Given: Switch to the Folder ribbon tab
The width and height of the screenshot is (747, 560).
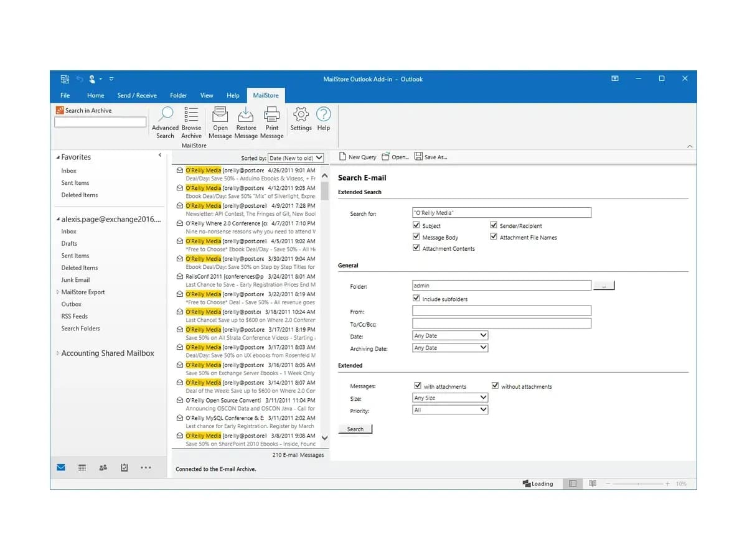Looking at the screenshot, I should 179,95.
